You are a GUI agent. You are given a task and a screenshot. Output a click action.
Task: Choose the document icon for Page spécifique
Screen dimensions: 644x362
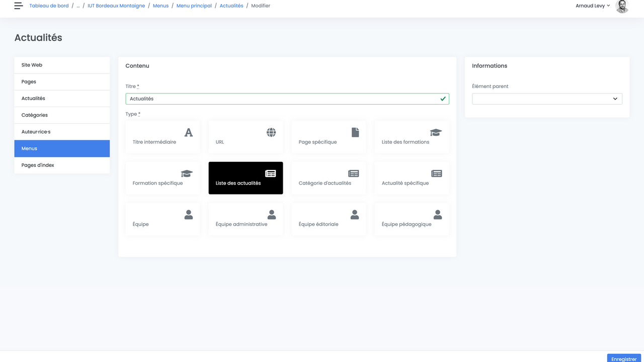coord(355,132)
